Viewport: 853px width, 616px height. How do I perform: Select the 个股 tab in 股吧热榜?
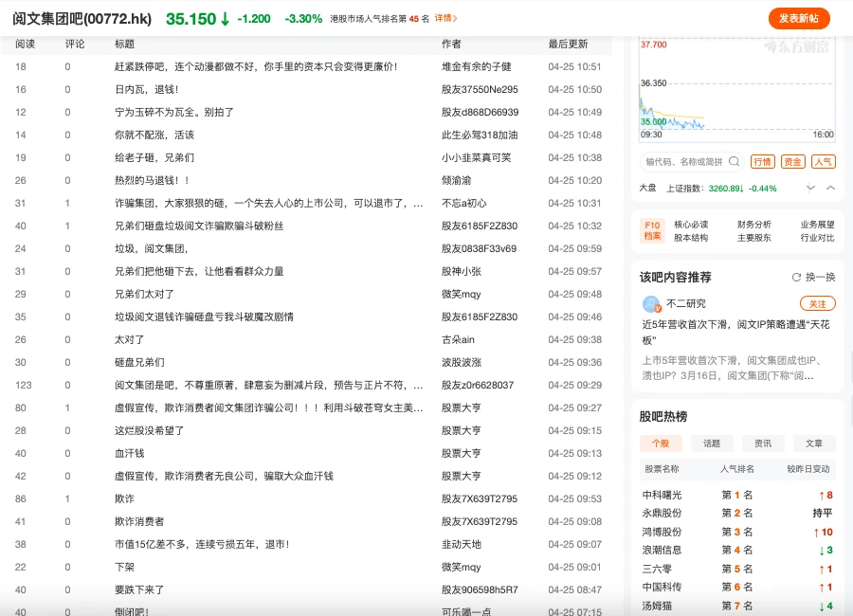[661, 444]
